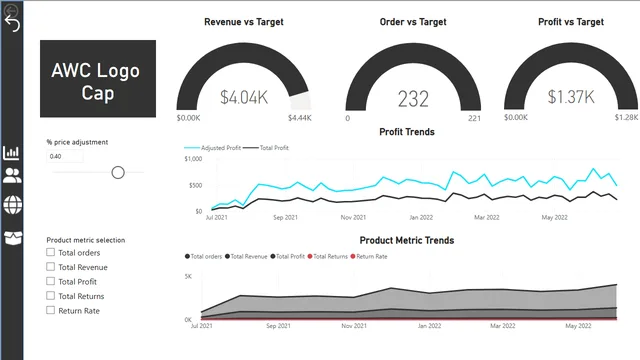Click the % price adjustment label
The image size is (640, 360).
77,142
